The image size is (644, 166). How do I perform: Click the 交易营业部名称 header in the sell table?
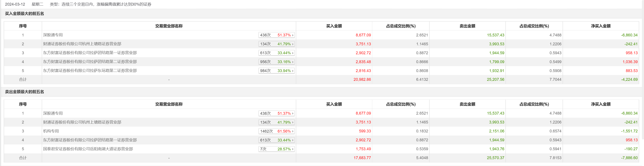[x=169, y=104]
